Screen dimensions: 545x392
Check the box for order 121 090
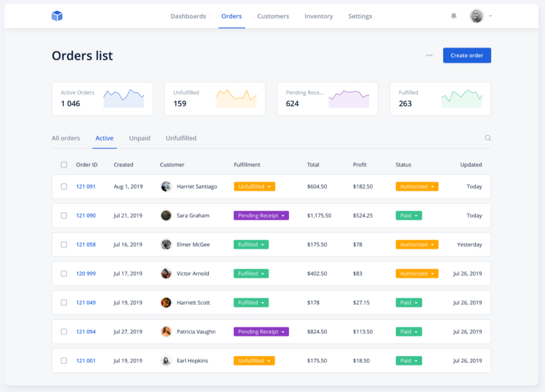click(64, 215)
